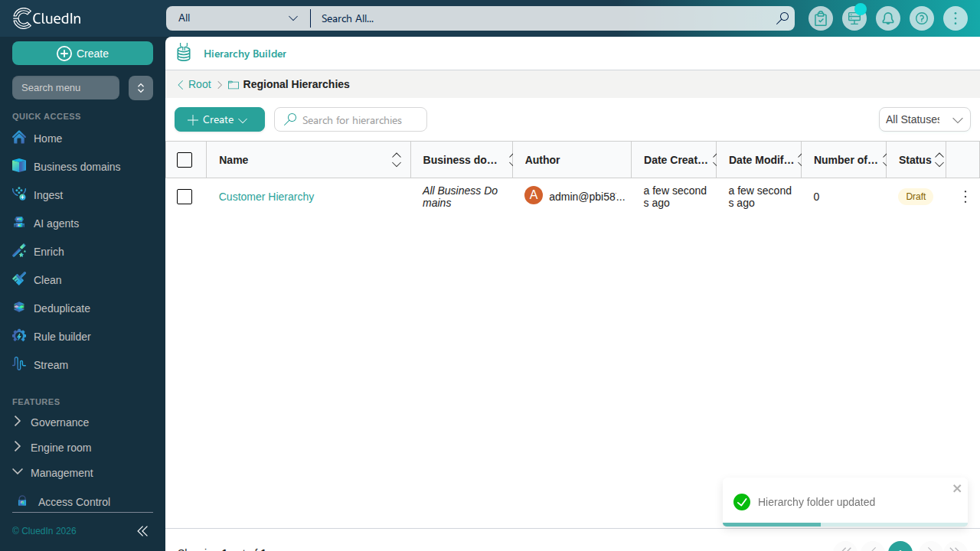Click the Ingest sidebar icon
The width and height of the screenshot is (980, 551).
pos(19,194)
